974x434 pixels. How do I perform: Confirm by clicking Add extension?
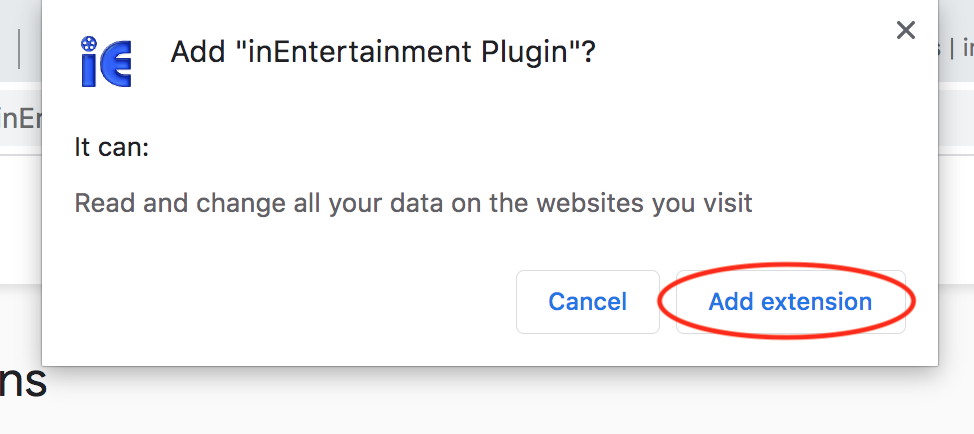click(790, 302)
